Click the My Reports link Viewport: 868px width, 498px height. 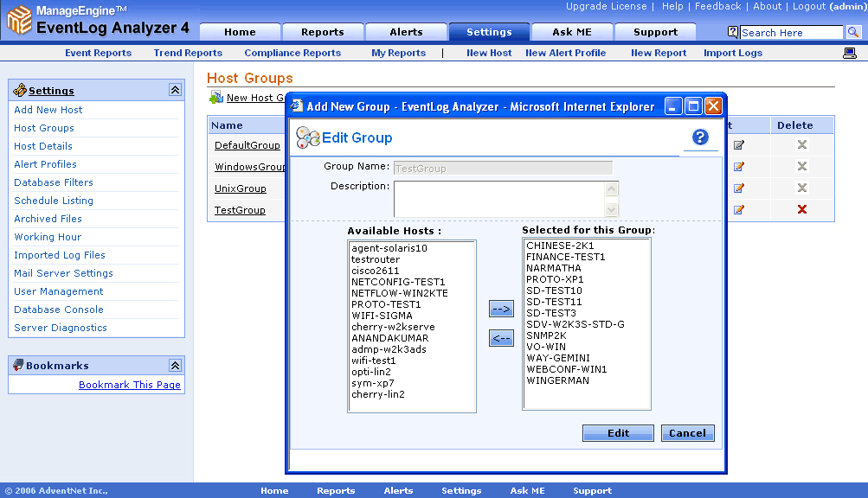pos(399,53)
